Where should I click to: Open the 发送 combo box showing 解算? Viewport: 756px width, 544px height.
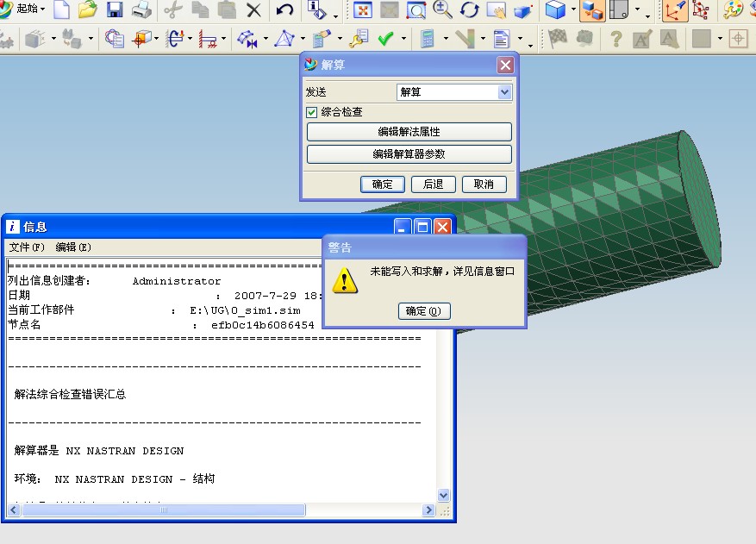click(454, 91)
